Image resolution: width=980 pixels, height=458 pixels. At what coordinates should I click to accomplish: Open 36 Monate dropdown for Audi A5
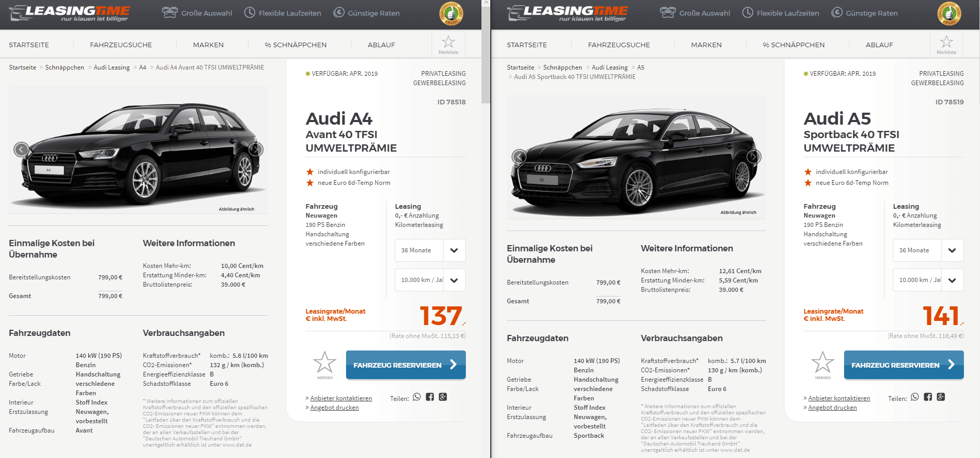[928, 250]
